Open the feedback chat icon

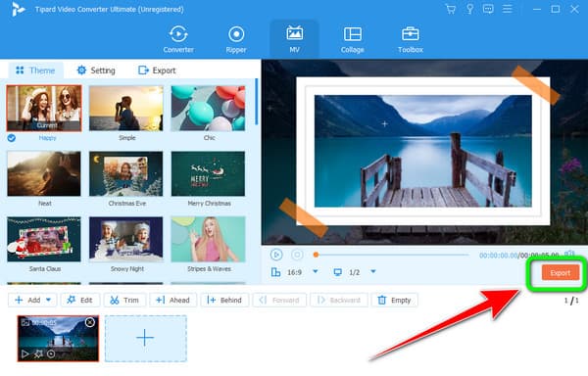coord(488,9)
